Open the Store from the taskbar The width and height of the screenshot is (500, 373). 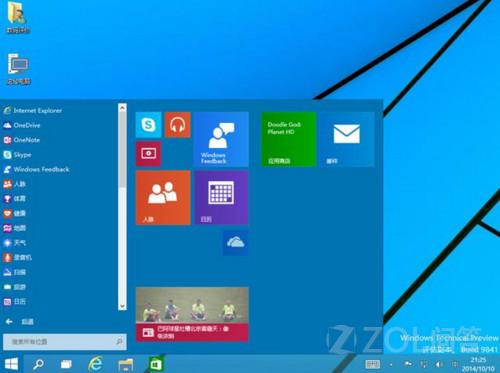156,364
